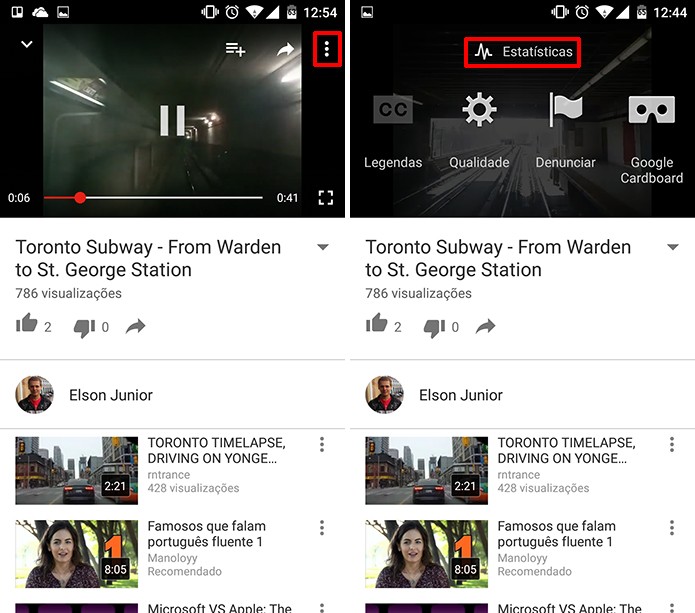Expand video description in left screenshot
695x613 pixels.
tap(323, 247)
